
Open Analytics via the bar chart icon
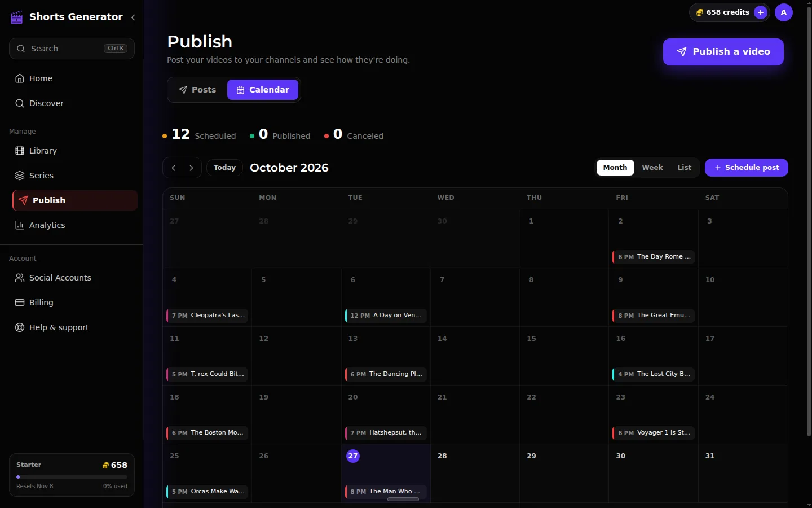[20, 225]
